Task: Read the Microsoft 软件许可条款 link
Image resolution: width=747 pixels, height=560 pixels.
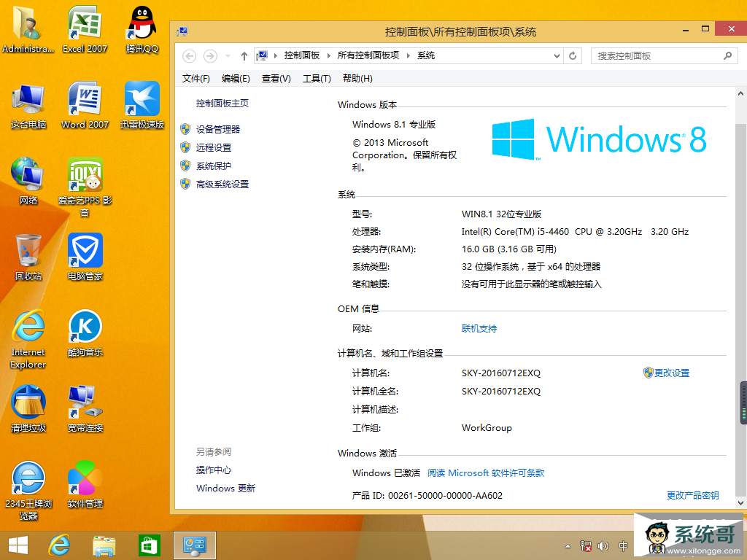Action: tap(486, 472)
